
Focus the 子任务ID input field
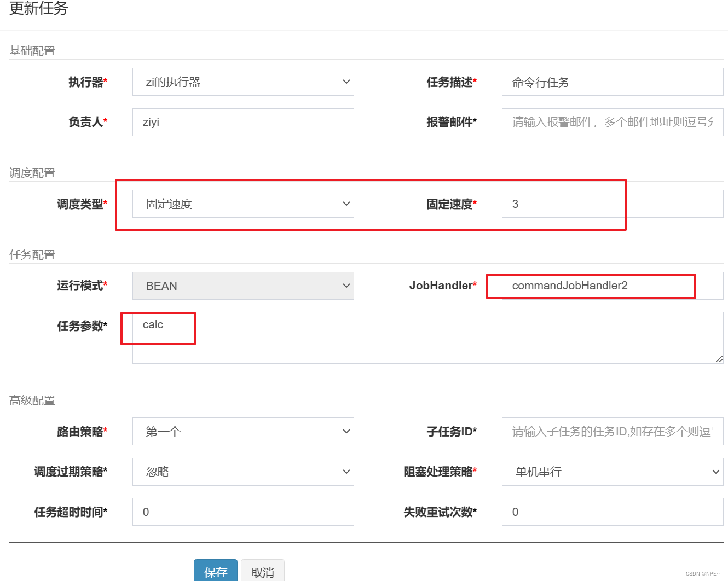pos(613,432)
